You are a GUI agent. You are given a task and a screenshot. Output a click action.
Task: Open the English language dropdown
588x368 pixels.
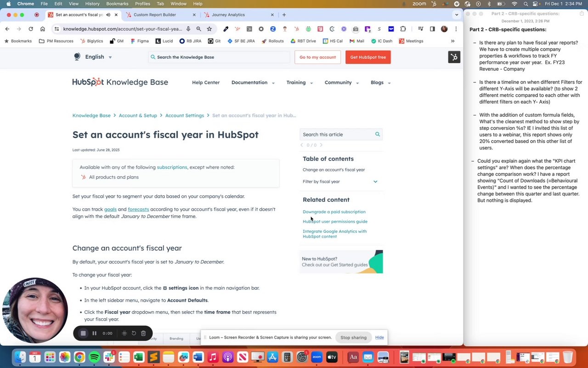point(98,57)
